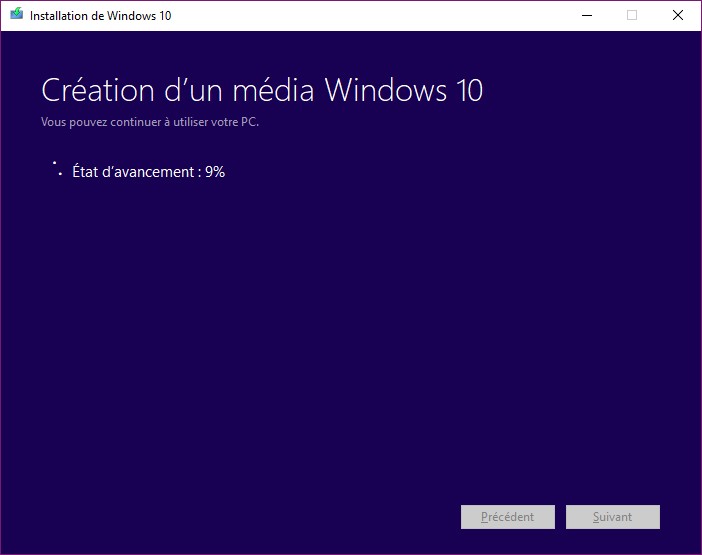Image resolution: width=702 pixels, height=555 pixels.
Task: Click "Vous pouvez continuer à utiliser votre PC" text
Action: pos(150,122)
